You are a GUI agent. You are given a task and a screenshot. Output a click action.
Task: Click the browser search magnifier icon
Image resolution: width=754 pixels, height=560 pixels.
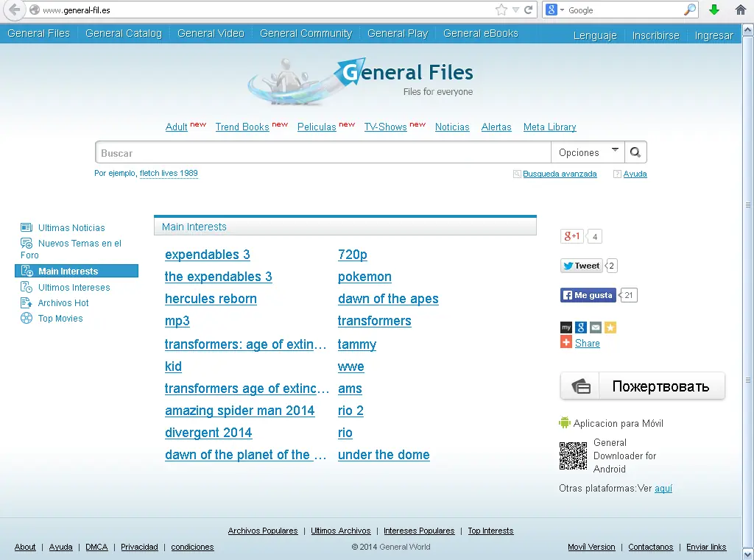pos(689,10)
